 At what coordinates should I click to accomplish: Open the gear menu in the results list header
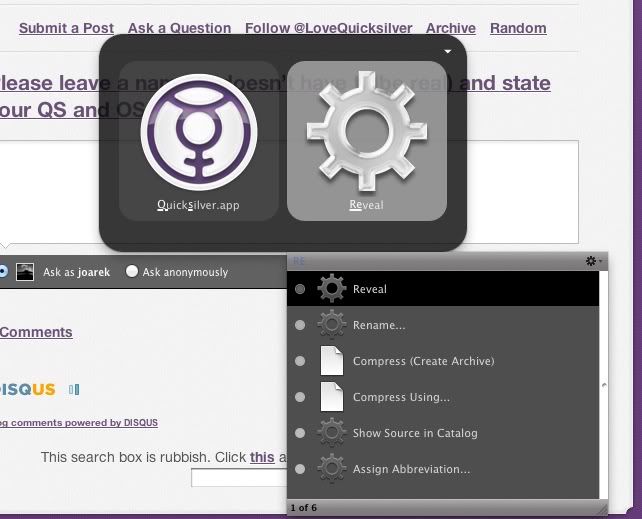[593, 261]
